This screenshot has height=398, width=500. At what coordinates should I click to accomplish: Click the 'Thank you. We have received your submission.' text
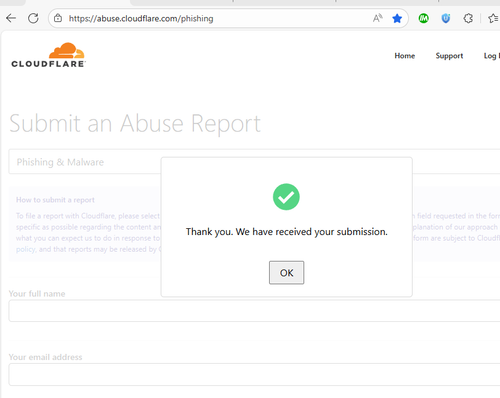point(287,232)
